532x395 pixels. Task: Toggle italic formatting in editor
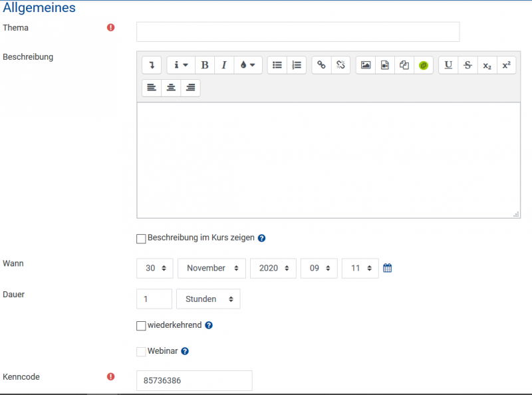pos(224,65)
